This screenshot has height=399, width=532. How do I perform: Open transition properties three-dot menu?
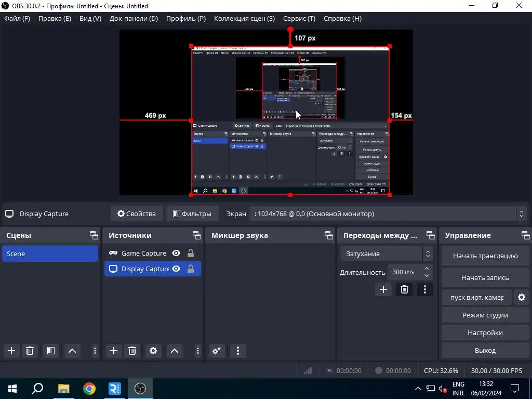425,289
